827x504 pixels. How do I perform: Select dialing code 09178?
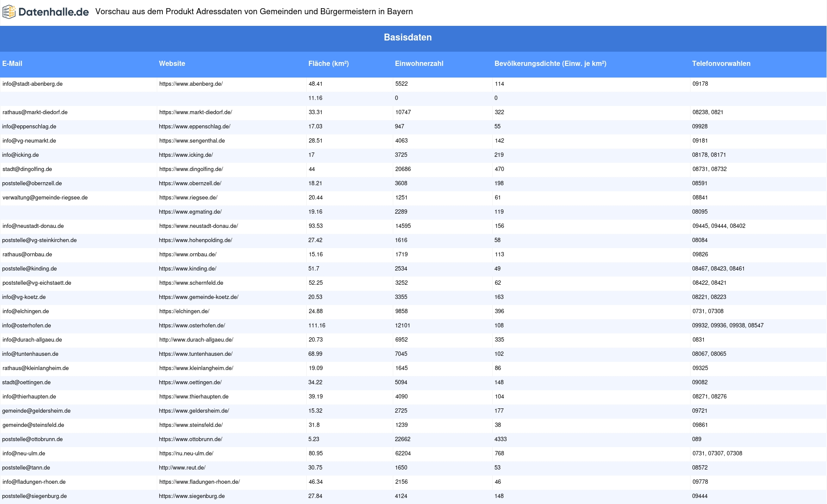coord(700,84)
